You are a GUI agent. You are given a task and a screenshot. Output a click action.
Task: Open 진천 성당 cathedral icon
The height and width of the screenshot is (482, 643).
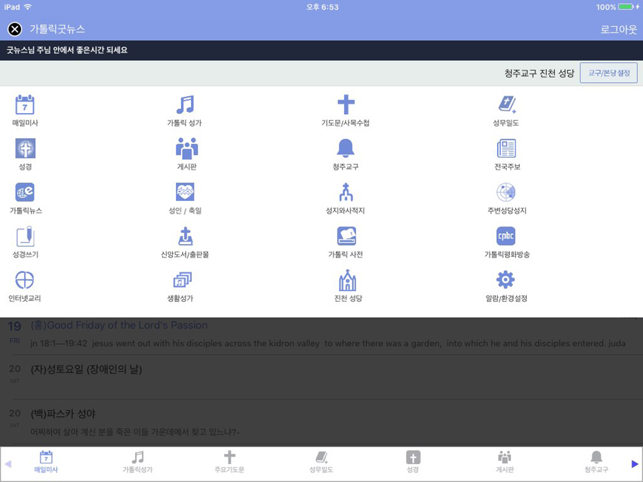click(x=347, y=280)
